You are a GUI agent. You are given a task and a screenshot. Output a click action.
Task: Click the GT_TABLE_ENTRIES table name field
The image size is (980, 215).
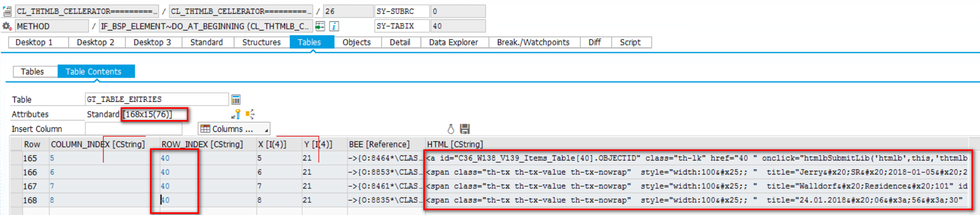coord(157,99)
